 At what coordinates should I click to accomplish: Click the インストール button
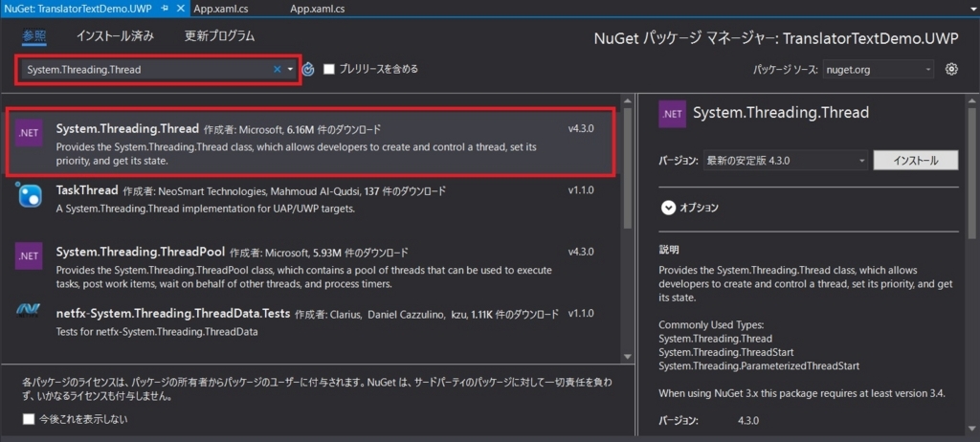coord(915,161)
